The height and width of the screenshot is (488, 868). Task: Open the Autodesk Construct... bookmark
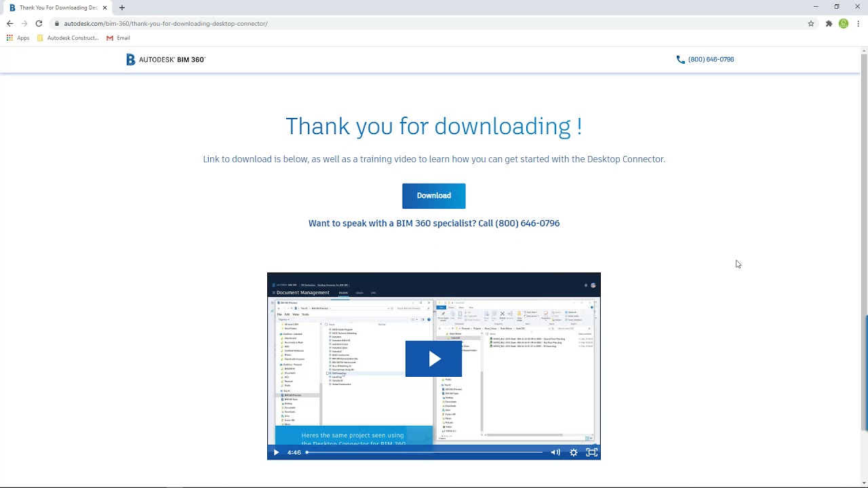coord(68,38)
